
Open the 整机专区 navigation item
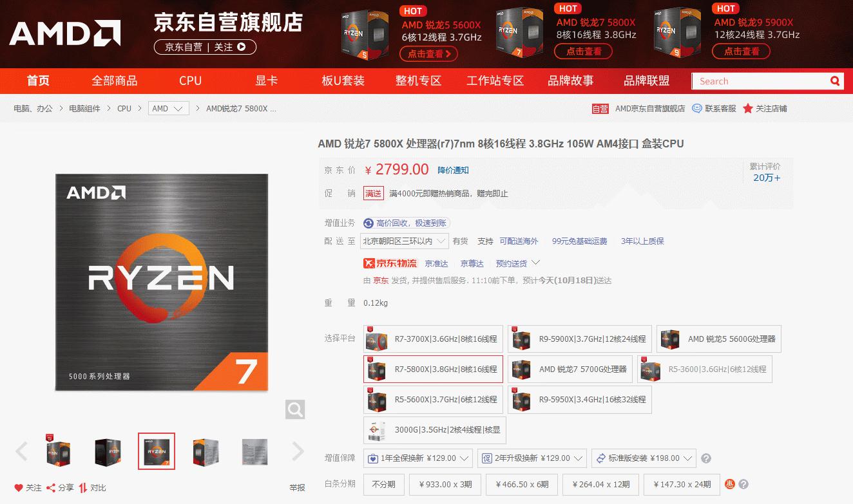pyautogui.click(x=419, y=80)
